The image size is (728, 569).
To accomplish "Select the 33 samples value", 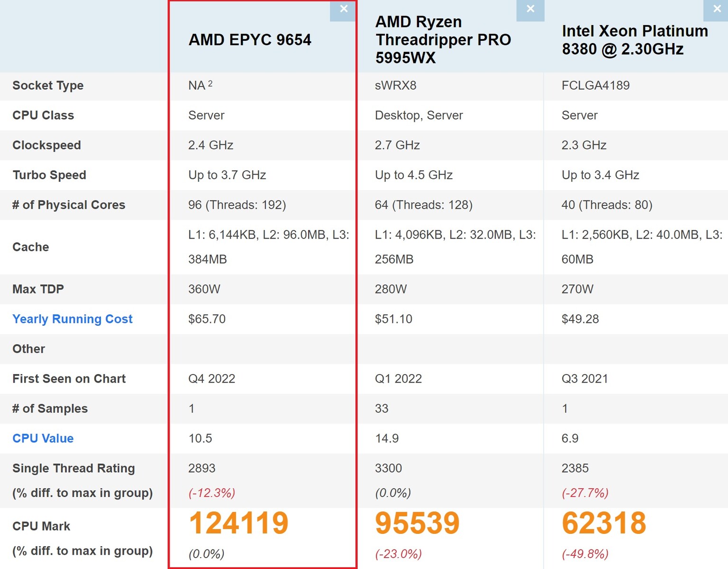I will [382, 409].
